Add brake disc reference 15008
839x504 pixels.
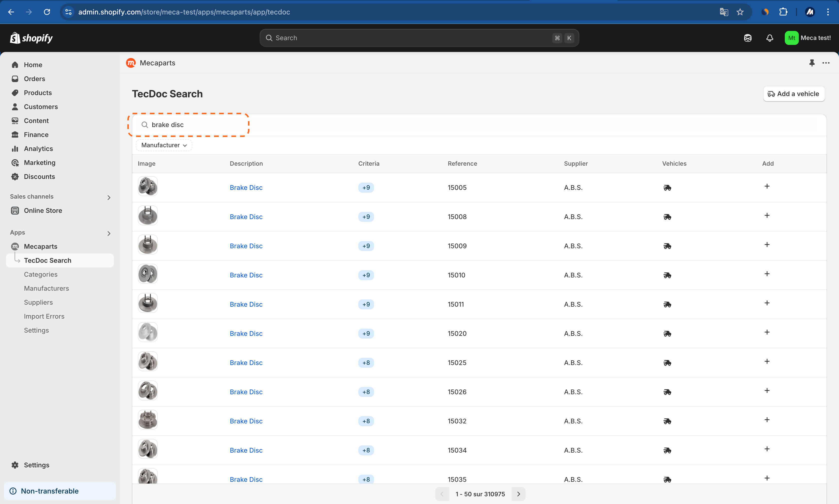click(767, 215)
